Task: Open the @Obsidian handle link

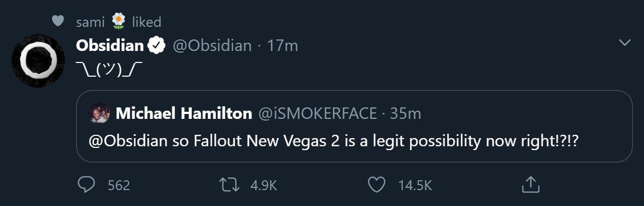Action: point(212,45)
